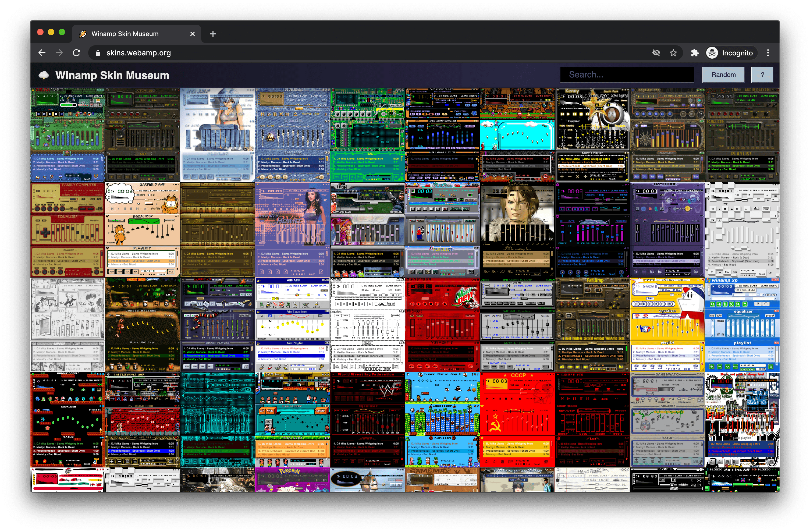Open the CCCP red skin thumbnail

tap(517, 419)
